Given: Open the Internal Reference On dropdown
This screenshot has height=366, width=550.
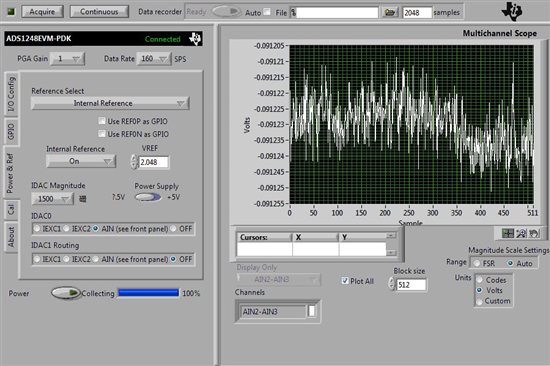Looking at the screenshot, I should 81,161.
